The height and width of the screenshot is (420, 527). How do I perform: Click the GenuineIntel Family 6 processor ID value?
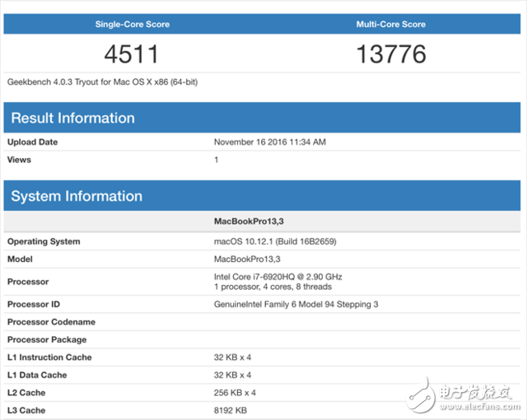click(296, 305)
